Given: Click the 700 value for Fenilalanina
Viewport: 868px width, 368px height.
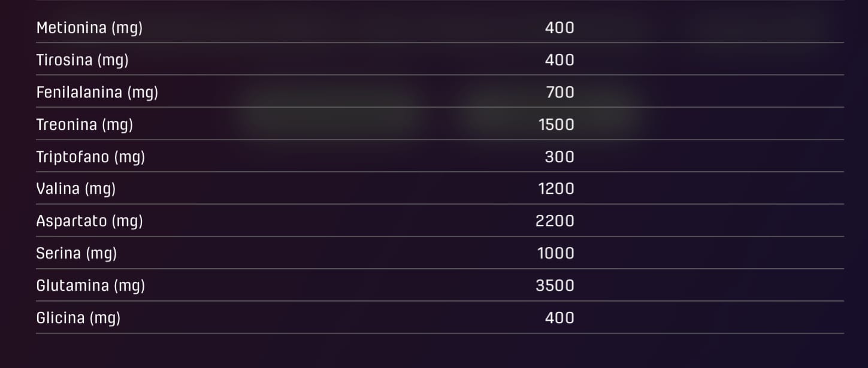Looking at the screenshot, I should click(x=559, y=93).
